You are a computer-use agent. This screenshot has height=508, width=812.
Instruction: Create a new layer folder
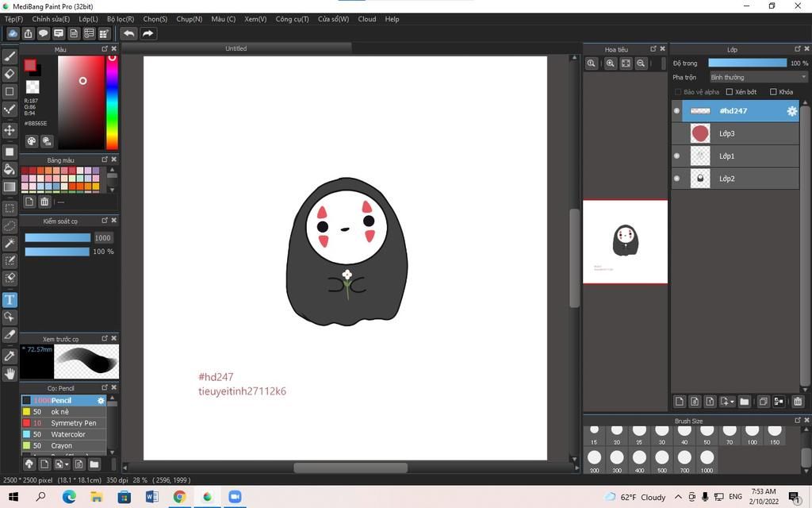pos(744,402)
